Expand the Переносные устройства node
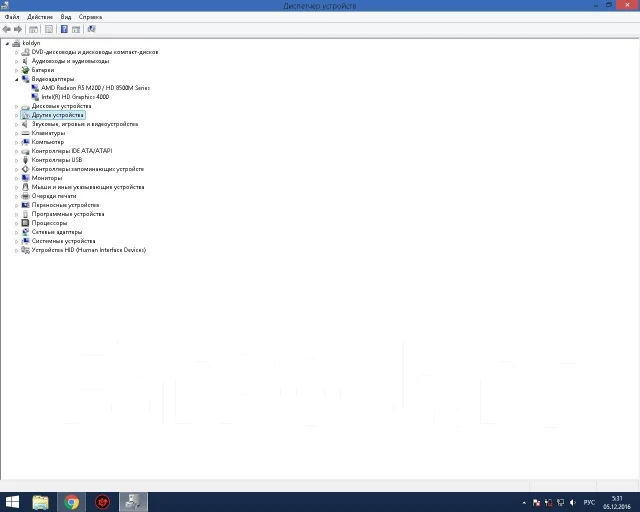The width and height of the screenshot is (640, 512). click(16, 205)
